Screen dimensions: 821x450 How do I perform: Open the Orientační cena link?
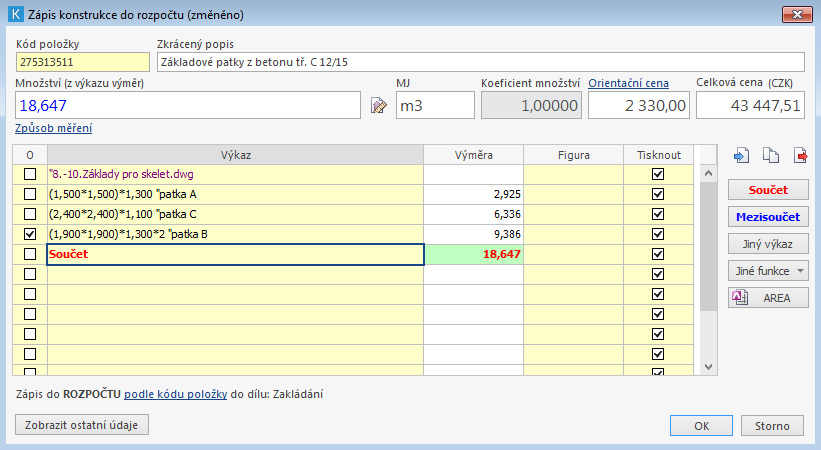[x=628, y=83]
